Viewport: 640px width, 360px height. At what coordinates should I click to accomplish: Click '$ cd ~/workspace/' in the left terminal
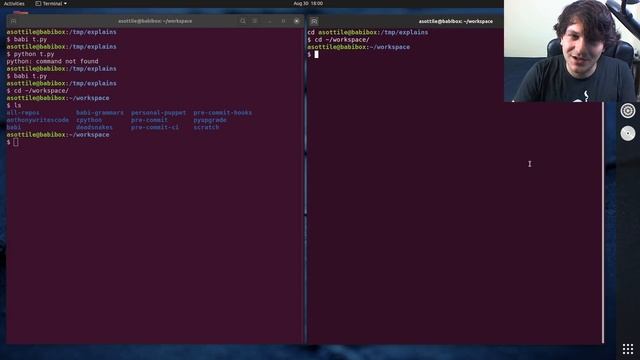point(38,91)
